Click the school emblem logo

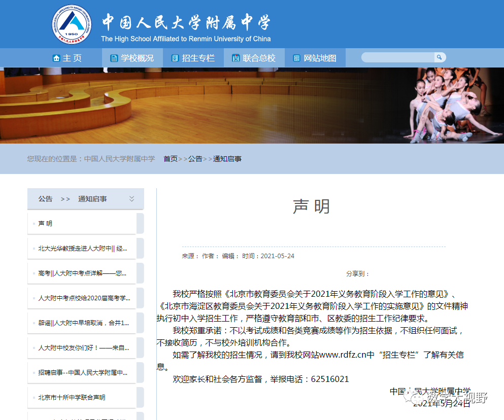coord(72,24)
